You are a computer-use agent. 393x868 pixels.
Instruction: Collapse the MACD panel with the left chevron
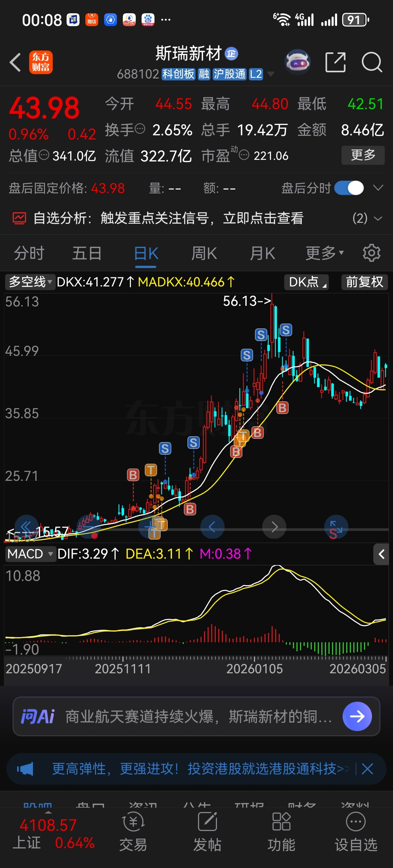tap(381, 554)
